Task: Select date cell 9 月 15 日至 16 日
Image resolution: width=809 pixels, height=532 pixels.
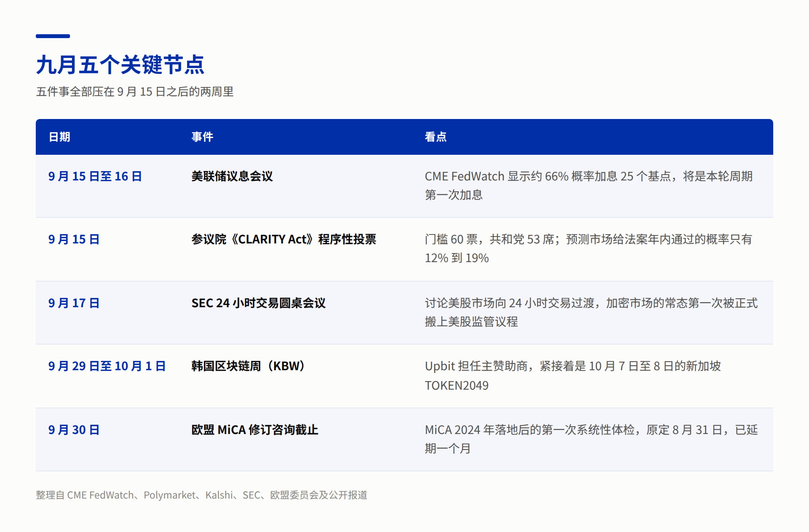Action: pos(95,176)
